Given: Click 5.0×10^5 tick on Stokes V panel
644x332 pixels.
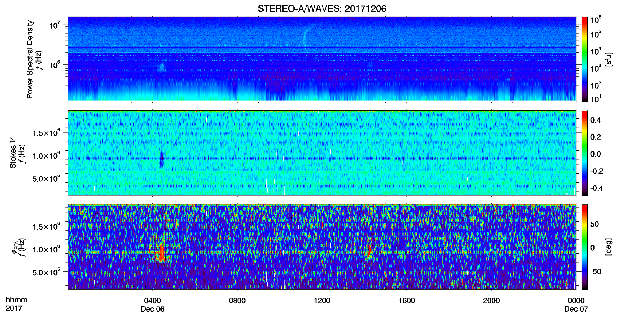Looking at the screenshot, I should point(46,178).
